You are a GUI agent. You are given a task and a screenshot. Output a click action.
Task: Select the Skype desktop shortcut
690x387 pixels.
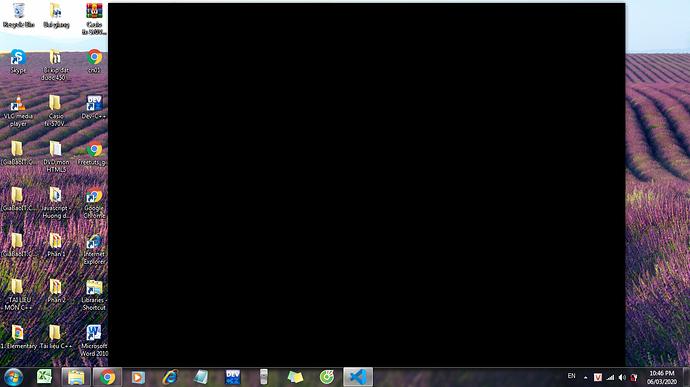click(18, 62)
